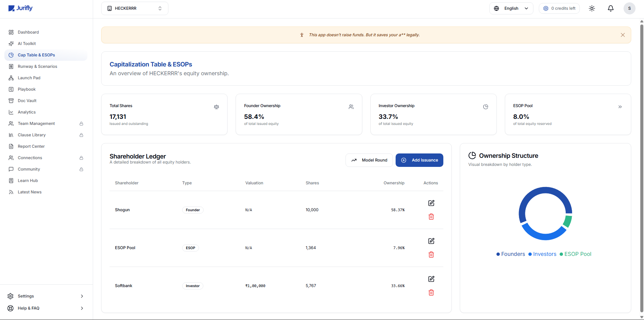Click the edit icon for Shogun row
Screen dimensions: 644x320
tap(431, 203)
